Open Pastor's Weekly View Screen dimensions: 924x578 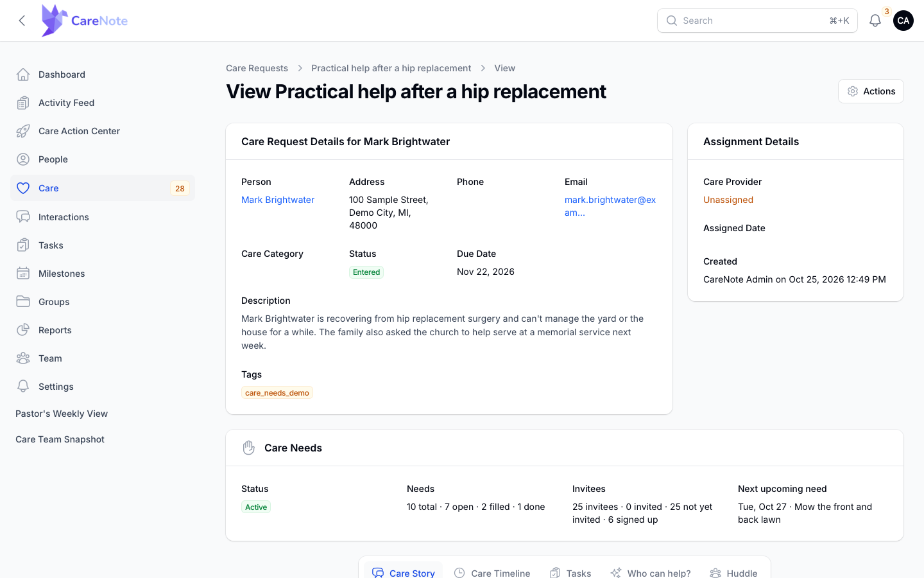[x=62, y=414]
